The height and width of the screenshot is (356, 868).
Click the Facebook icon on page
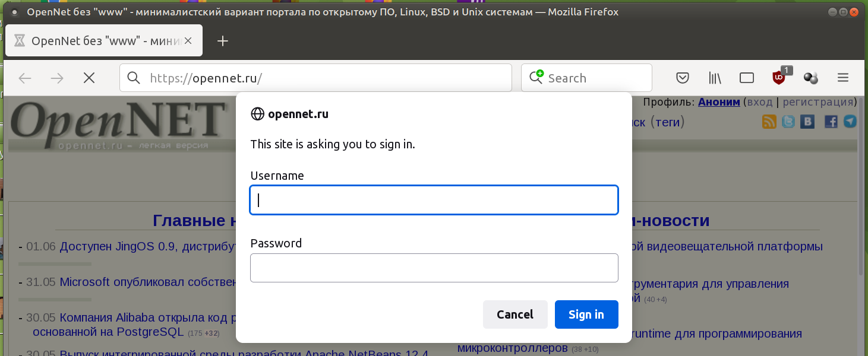pos(831,122)
